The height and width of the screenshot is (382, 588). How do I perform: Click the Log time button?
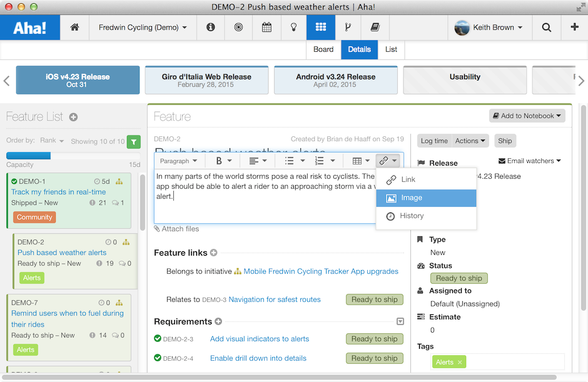[434, 141]
